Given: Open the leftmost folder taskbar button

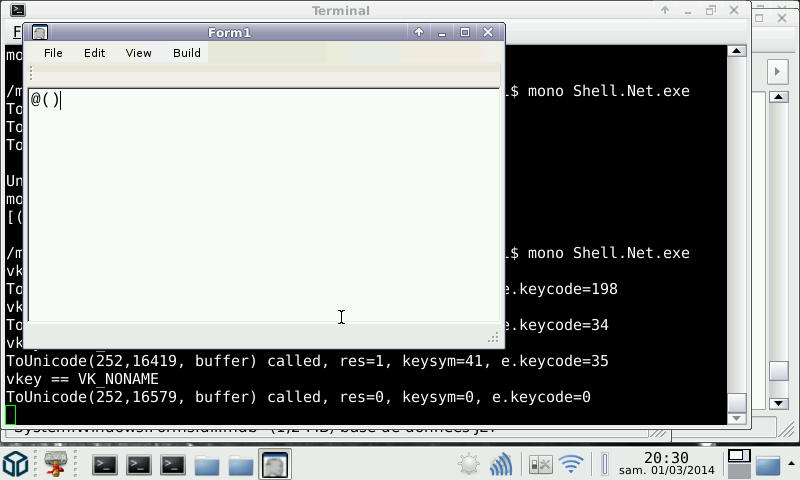Looking at the screenshot, I should (207, 464).
